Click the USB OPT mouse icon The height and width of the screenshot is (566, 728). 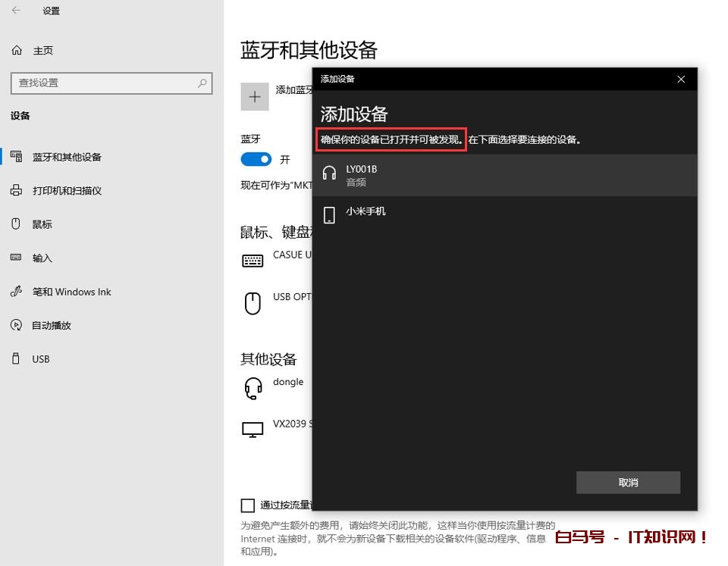tap(253, 303)
